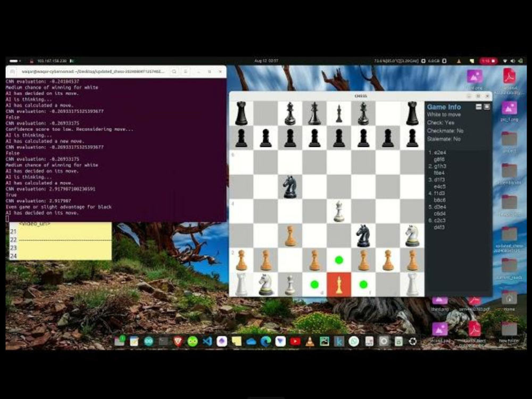
Task: Open the system volume and power menu
Action: click(x=513, y=61)
